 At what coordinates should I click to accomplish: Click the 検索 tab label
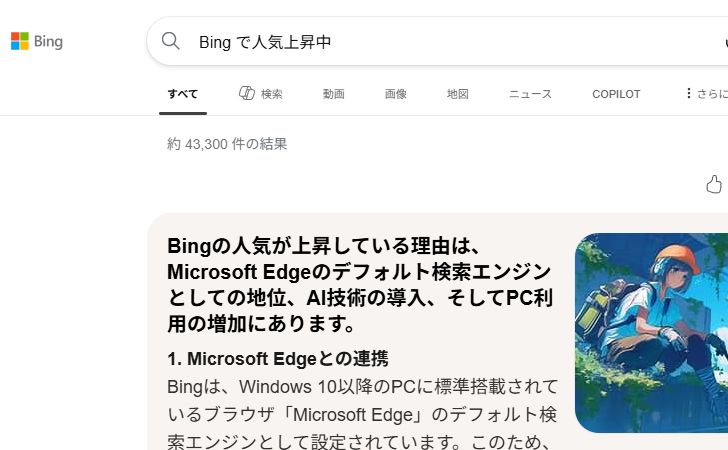tap(271, 94)
